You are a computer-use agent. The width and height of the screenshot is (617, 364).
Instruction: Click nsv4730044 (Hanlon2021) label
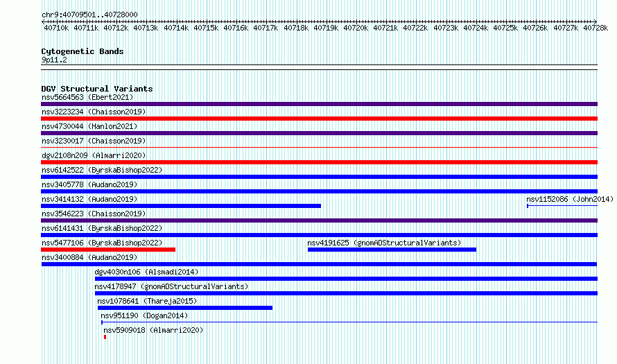(x=89, y=126)
